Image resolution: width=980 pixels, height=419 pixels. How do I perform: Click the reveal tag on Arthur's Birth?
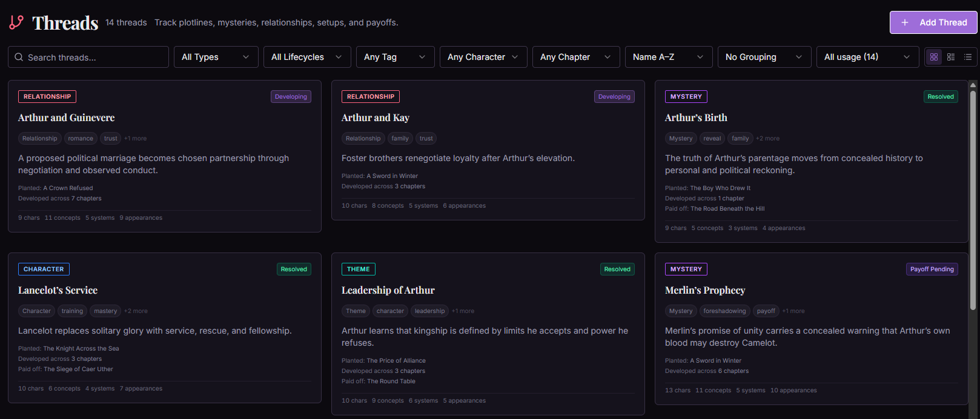[x=712, y=139]
